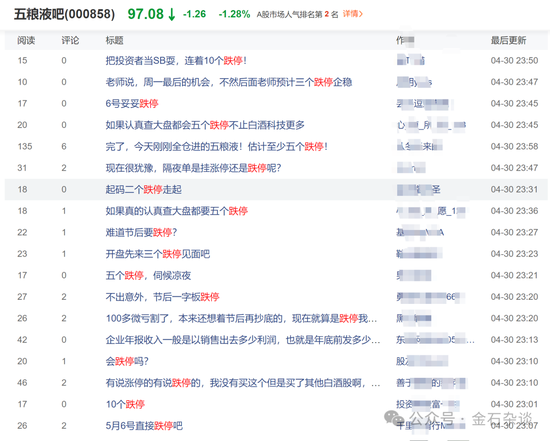The width and height of the screenshot is (550, 441).
Task: Open the post '6号妥妥跌停'
Action: point(132,103)
